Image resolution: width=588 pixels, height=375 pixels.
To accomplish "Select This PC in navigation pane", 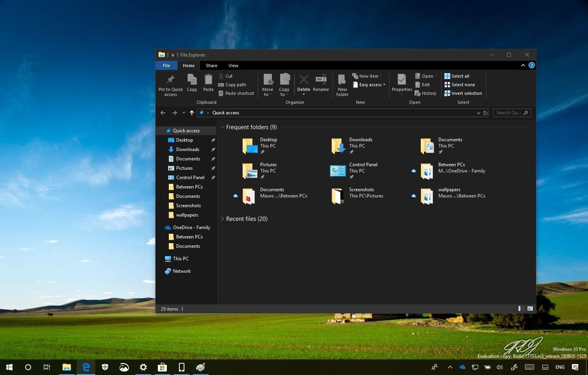I will [181, 259].
